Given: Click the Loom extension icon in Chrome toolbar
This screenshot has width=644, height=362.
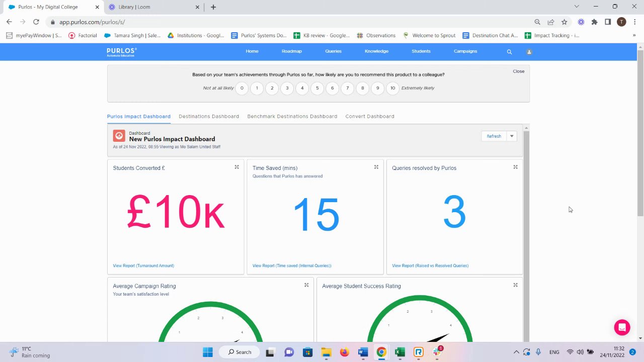Looking at the screenshot, I should point(581,22).
